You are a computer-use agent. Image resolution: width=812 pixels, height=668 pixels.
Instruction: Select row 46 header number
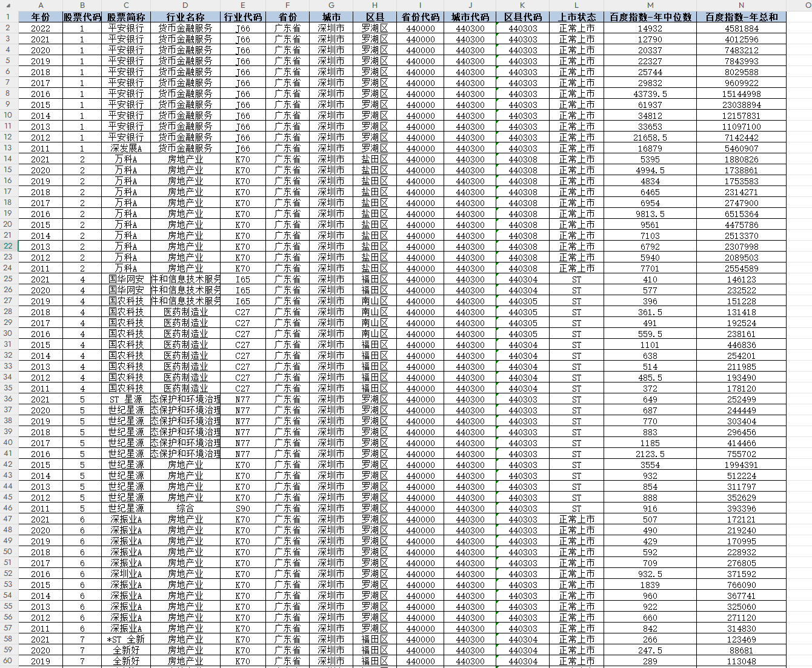click(x=8, y=508)
